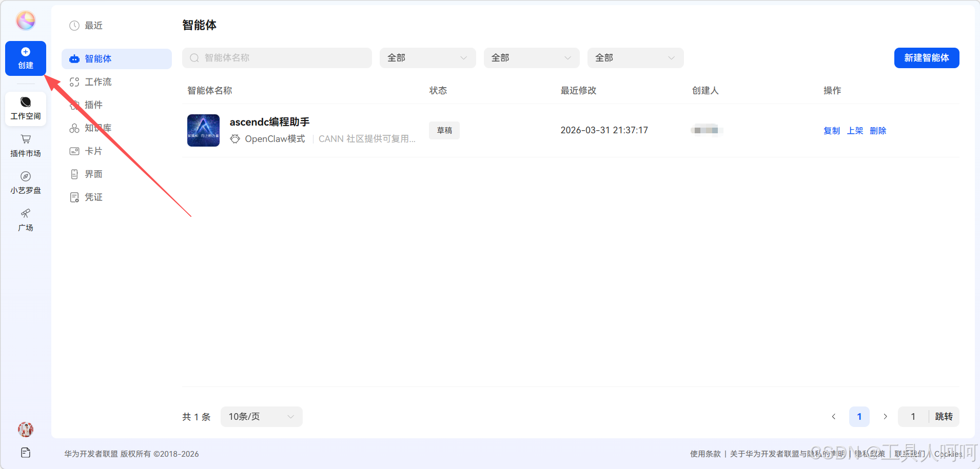
Task: Open the first 全部 status filter dropdown
Action: [x=427, y=57]
